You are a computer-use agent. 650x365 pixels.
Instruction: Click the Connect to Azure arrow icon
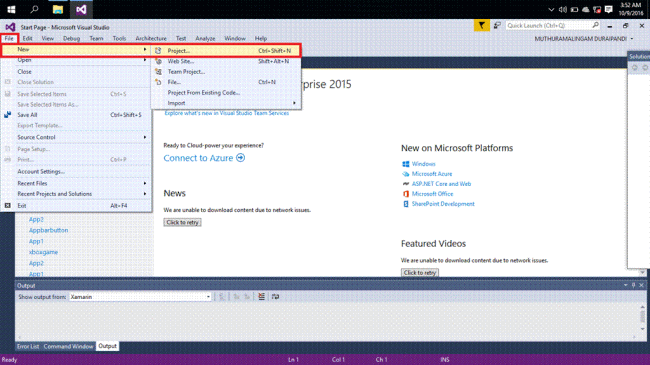240,158
